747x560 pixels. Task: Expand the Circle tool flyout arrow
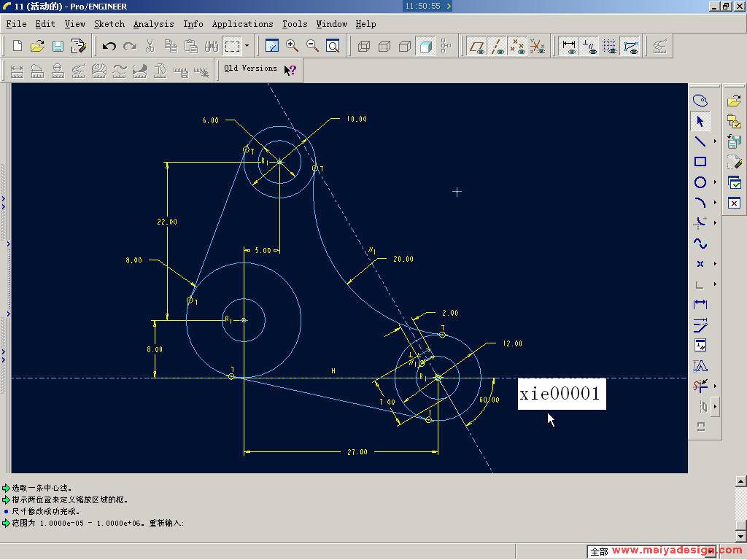click(x=715, y=182)
